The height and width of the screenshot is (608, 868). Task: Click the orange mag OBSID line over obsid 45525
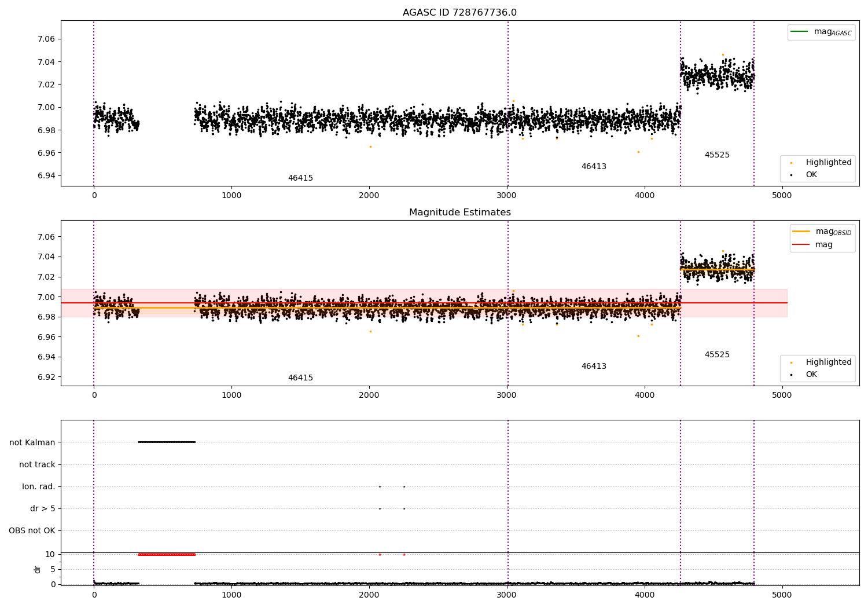(718, 270)
